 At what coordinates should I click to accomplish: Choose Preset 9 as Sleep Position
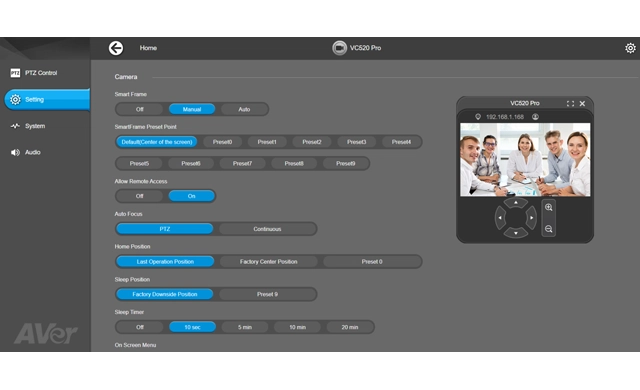click(x=267, y=294)
